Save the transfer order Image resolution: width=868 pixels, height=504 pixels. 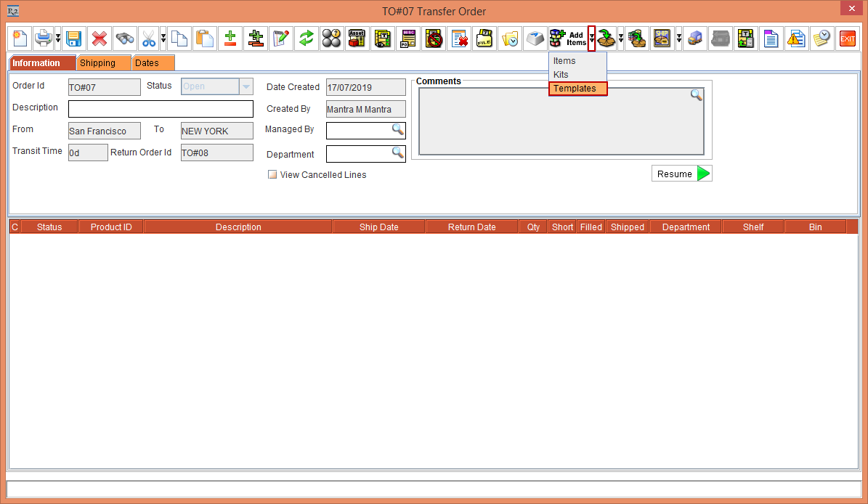pos(74,38)
